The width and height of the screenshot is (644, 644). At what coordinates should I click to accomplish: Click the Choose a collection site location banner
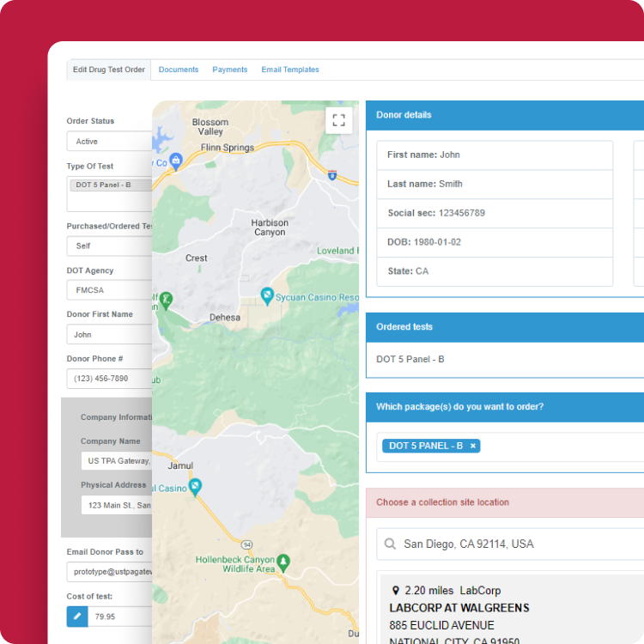(505, 502)
